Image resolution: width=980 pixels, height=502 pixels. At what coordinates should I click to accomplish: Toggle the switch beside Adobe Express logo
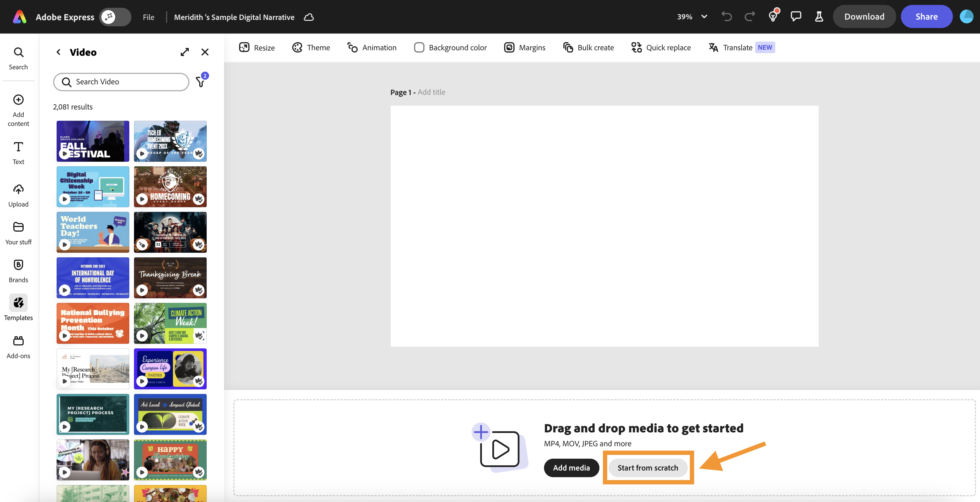pos(115,17)
